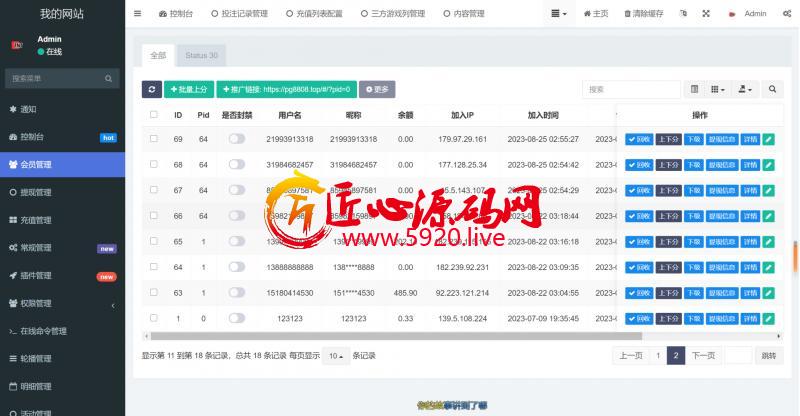Open the list dropdown left of 主页
The width and height of the screenshot is (800, 416).
[x=559, y=14]
